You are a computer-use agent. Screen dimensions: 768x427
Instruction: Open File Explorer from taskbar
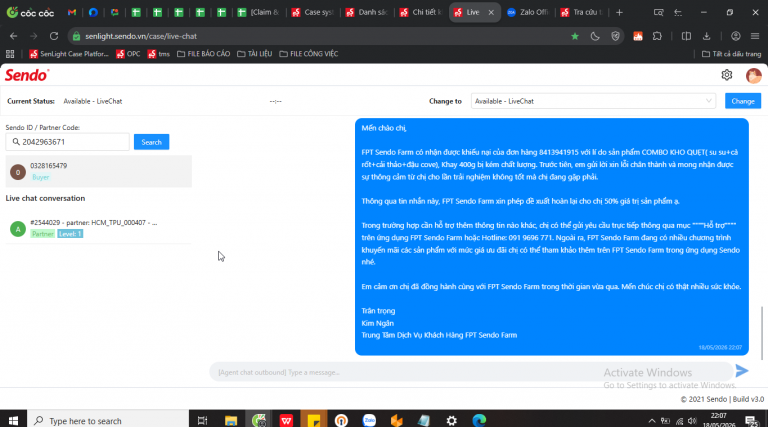click(231, 420)
